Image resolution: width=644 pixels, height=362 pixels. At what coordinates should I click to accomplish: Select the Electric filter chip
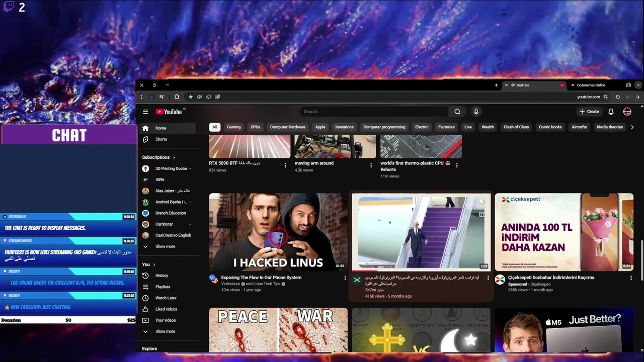tap(422, 127)
